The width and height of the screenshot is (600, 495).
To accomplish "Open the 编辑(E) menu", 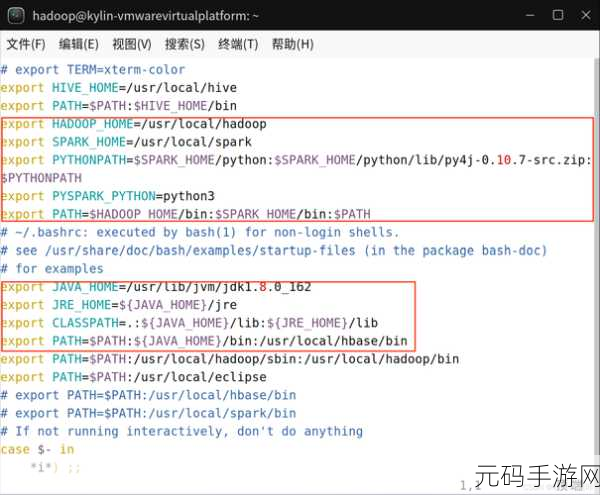I will [78, 44].
